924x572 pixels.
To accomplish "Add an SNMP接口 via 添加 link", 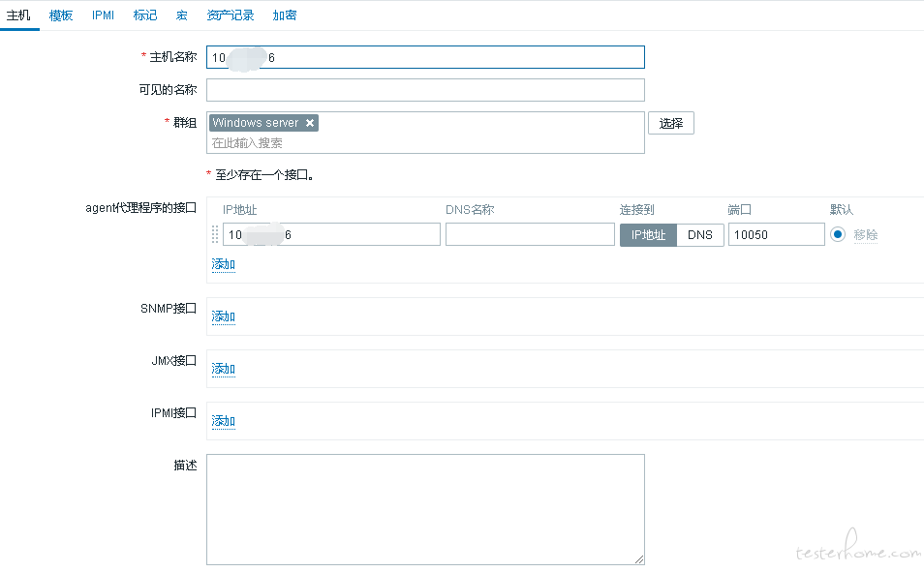I will (x=223, y=316).
